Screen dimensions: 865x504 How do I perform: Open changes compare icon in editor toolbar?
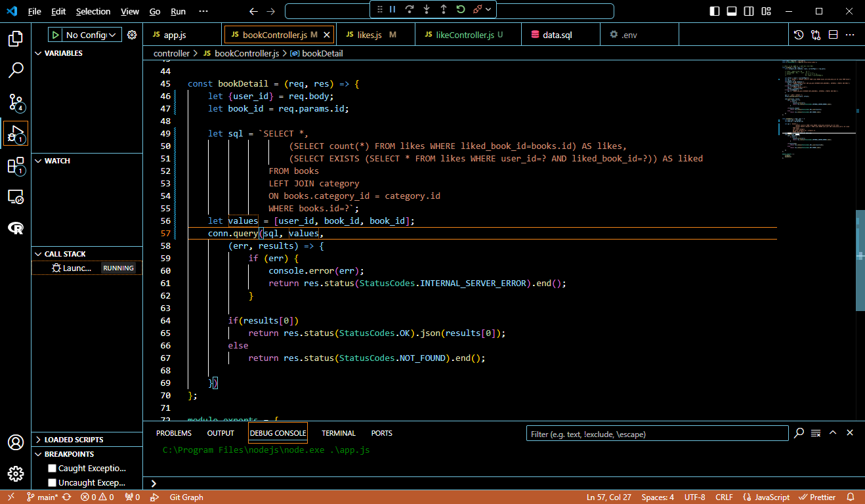[816, 35]
